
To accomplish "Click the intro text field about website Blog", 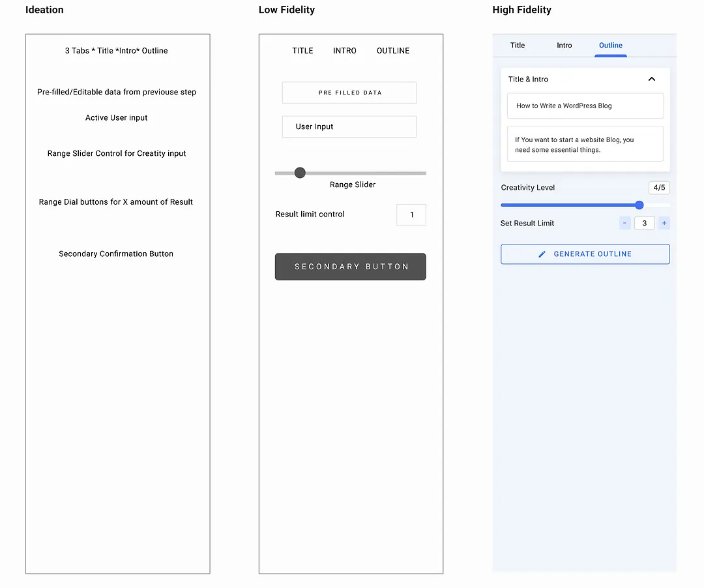I will coord(585,144).
